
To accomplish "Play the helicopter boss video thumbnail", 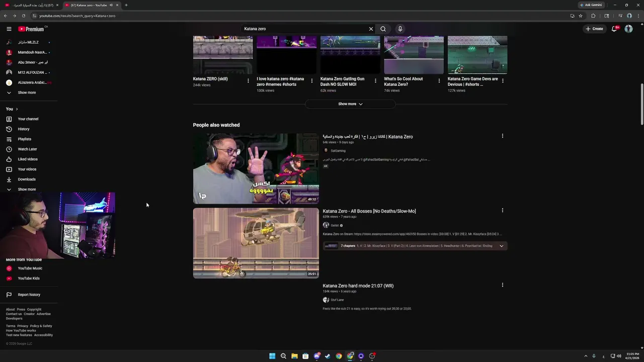I will (256, 243).
